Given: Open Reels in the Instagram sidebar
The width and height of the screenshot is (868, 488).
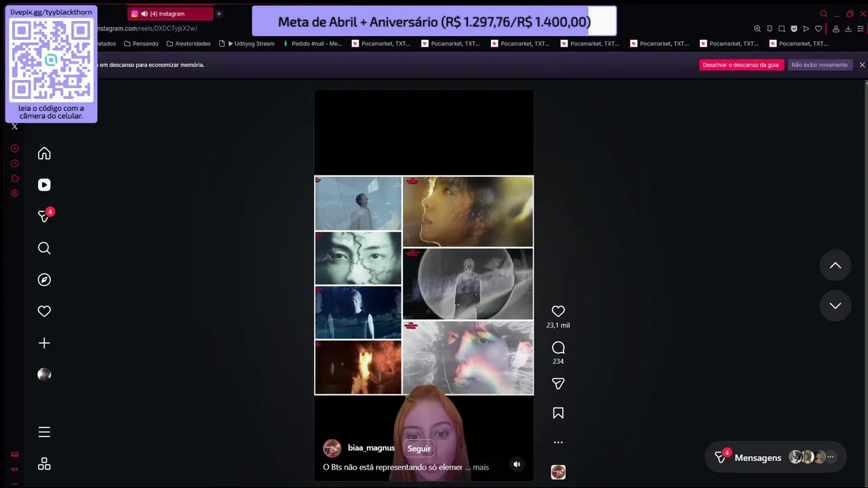Looking at the screenshot, I should (x=44, y=185).
